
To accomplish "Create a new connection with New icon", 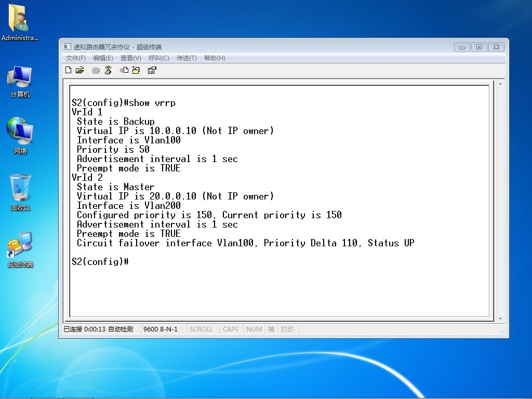I will pyautogui.click(x=68, y=70).
